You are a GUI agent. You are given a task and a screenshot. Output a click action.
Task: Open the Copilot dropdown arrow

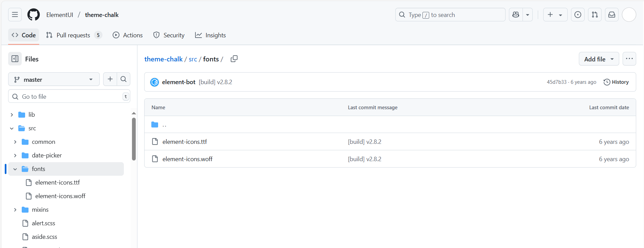[x=528, y=15]
